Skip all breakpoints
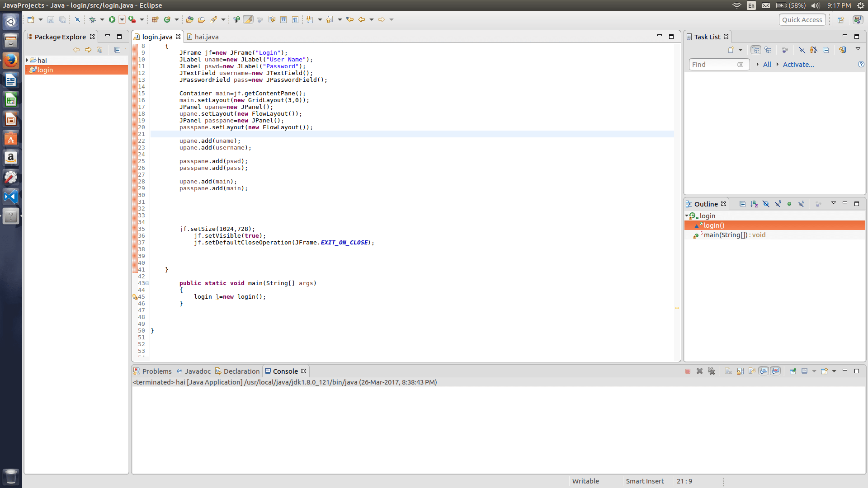This screenshot has height=488, width=868. tap(78, 19)
